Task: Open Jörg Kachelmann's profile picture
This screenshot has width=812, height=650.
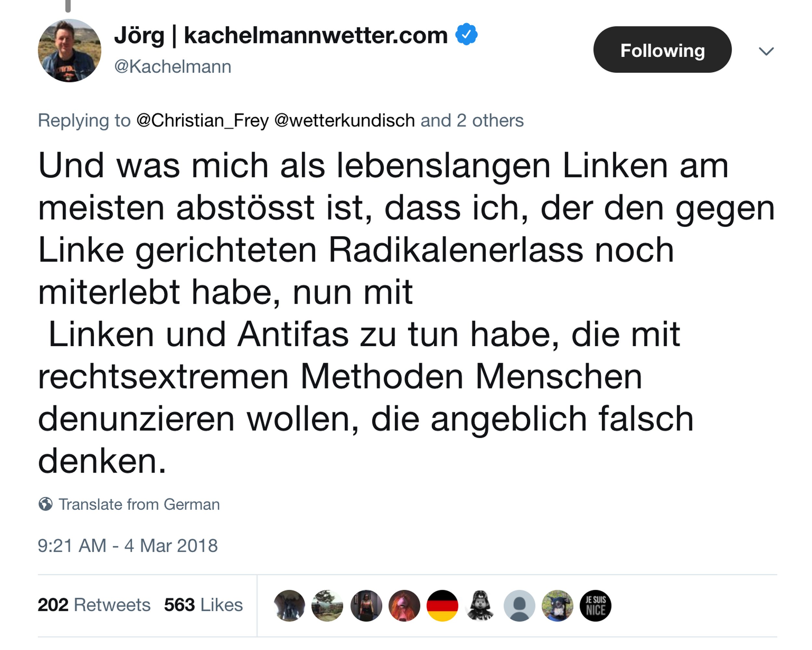Action: (x=70, y=50)
